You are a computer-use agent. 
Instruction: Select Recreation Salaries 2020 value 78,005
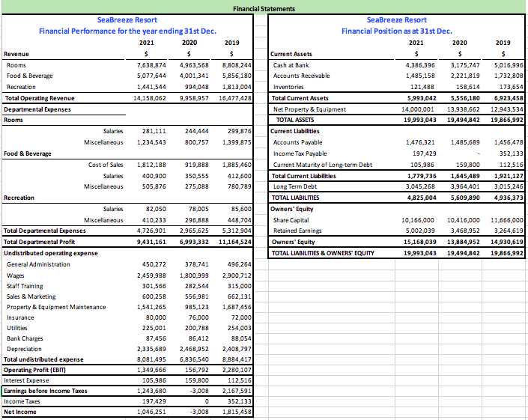point(198,209)
